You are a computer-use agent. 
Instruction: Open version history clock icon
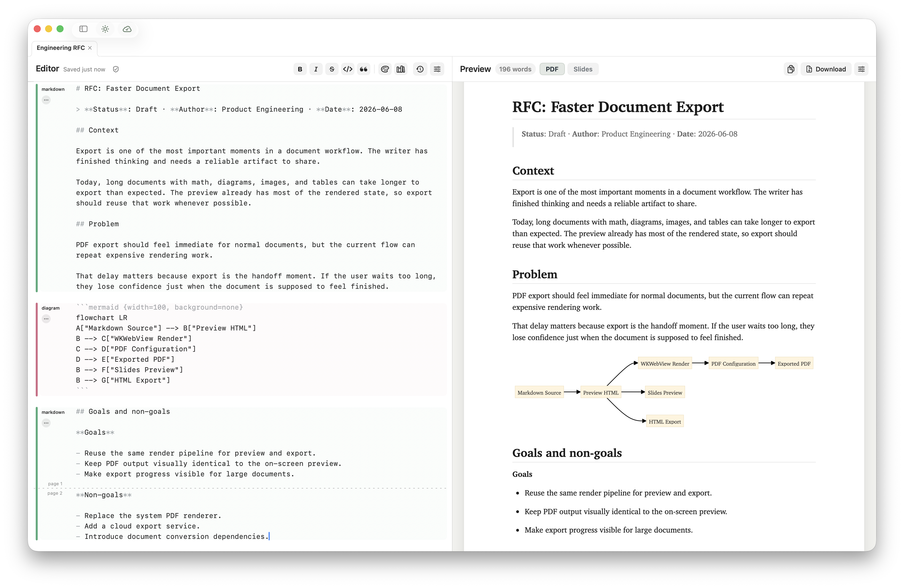(420, 69)
